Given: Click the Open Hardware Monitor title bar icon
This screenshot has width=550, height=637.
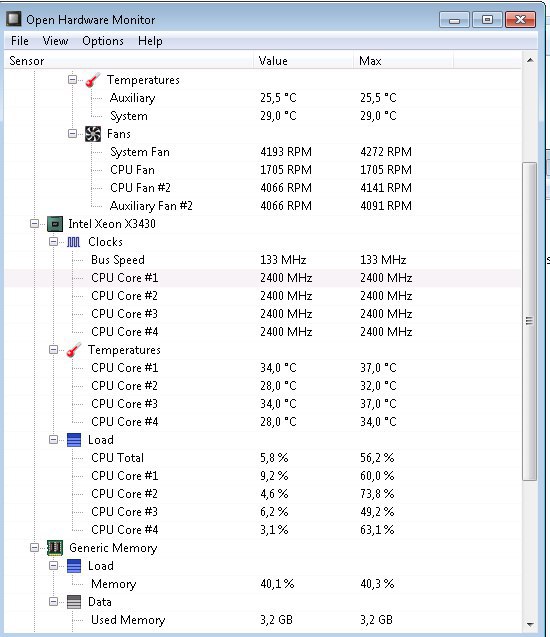Looking at the screenshot, I should click(x=14, y=19).
